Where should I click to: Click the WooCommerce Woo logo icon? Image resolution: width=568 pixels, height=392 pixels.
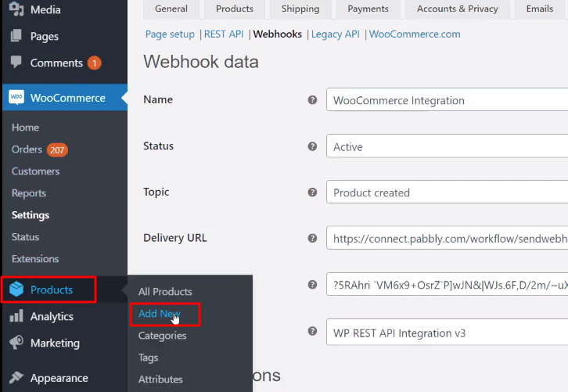coord(16,98)
